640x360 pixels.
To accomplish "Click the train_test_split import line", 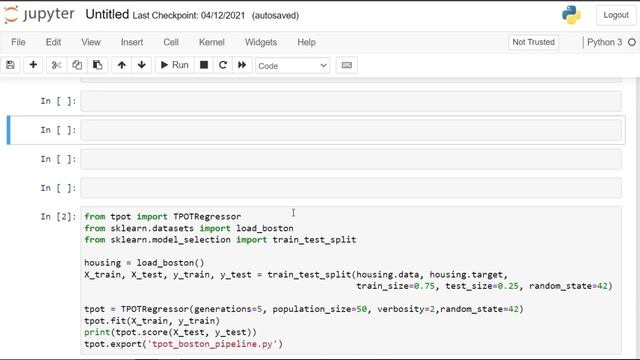I will click(220, 240).
